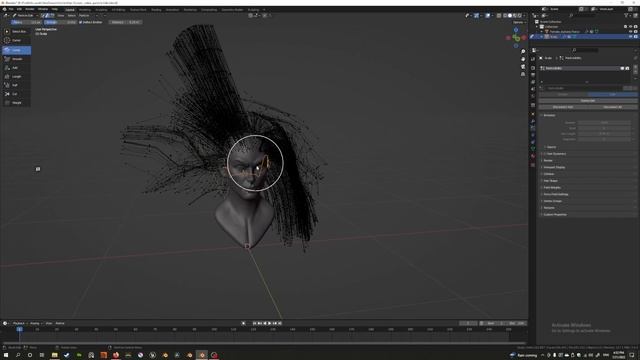Click the navigation axis gizmo

516,38
